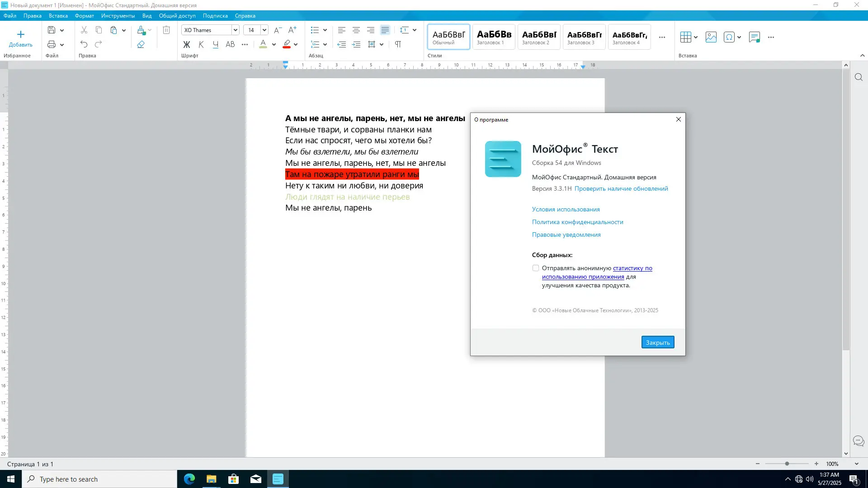Open the Формат menu
This screenshot has height=488, width=868.
point(85,16)
